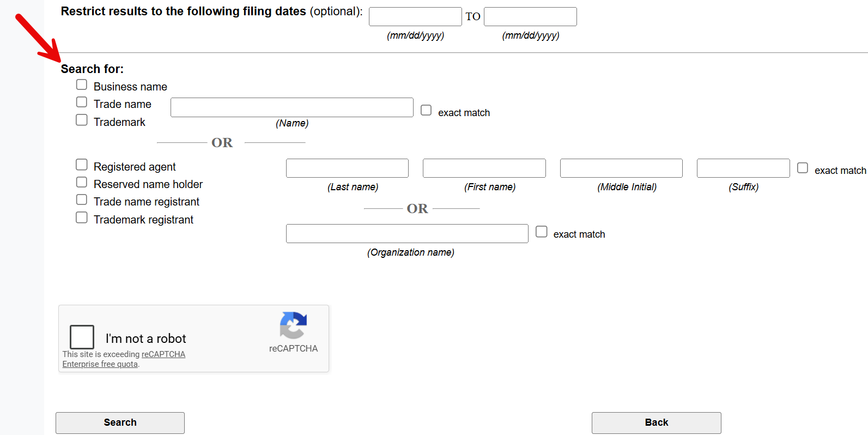Enable exact match for Organization name
Viewport: 868px width, 435px height.
coord(542,232)
